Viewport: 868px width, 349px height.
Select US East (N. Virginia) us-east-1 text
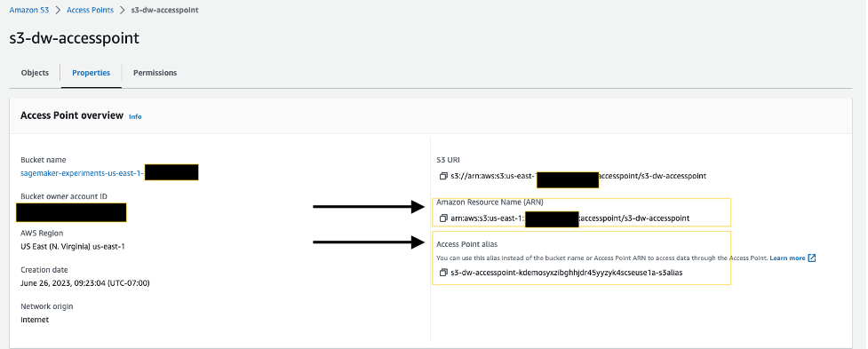click(x=73, y=246)
